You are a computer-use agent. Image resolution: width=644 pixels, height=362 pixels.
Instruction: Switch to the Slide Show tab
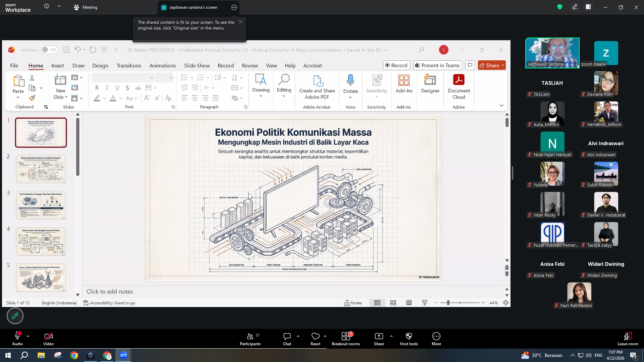(197, 66)
